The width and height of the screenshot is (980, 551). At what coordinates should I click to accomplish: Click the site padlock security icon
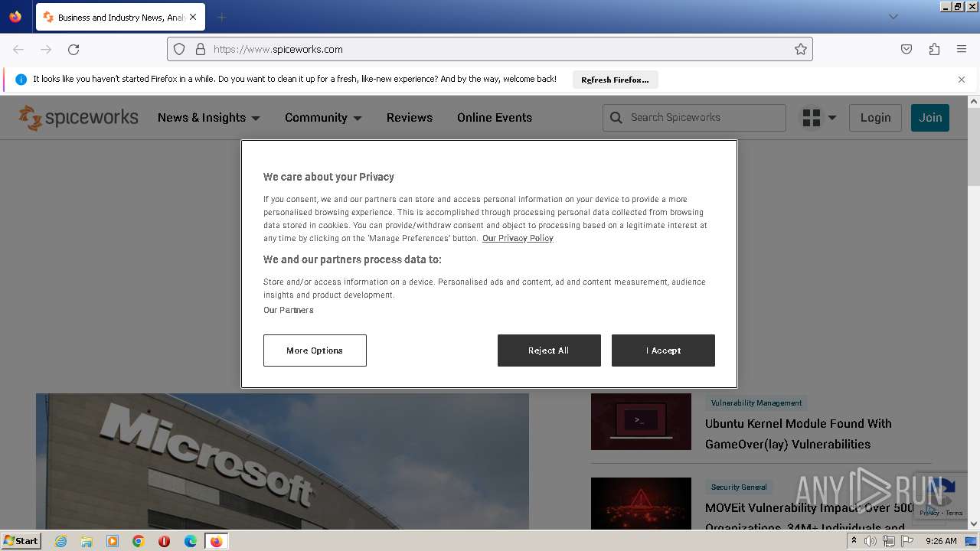pyautogui.click(x=201, y=49)
